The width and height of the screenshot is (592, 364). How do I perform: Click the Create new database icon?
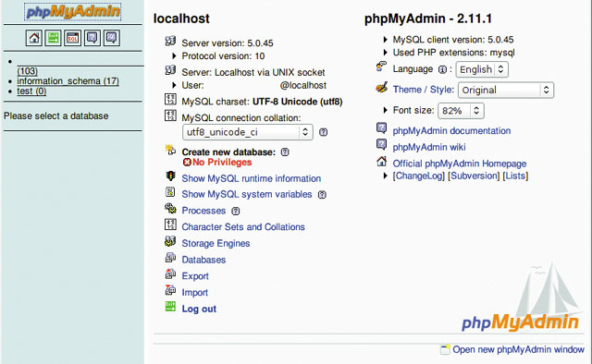pos(170,150)
